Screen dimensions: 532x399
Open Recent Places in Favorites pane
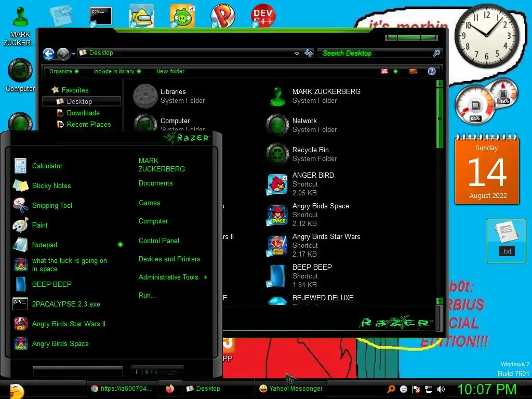click(84, 125)
